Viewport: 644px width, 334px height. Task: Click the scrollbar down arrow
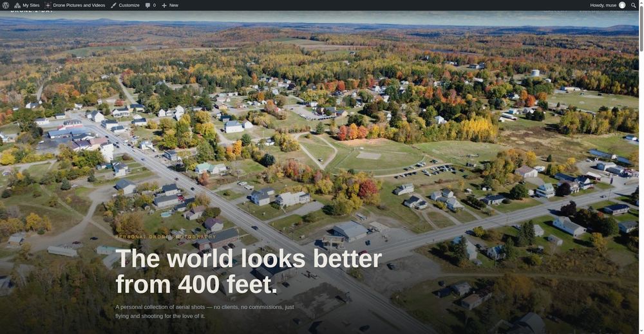click(641, 331)
